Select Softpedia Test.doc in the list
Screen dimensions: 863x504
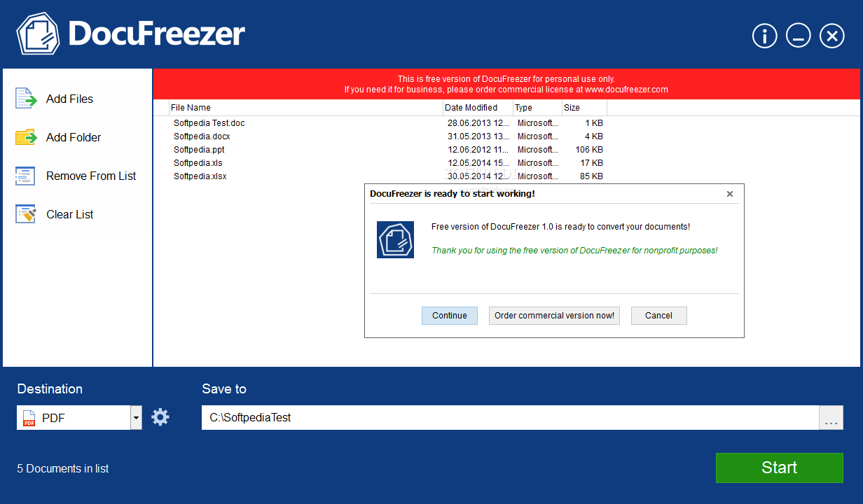pyautogui.click(x=209, y=123)
